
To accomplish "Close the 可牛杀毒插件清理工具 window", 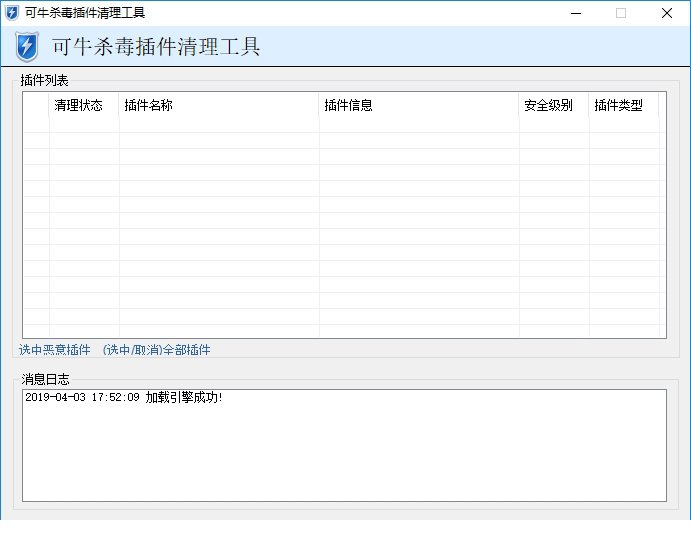I will tap(667, 13).
